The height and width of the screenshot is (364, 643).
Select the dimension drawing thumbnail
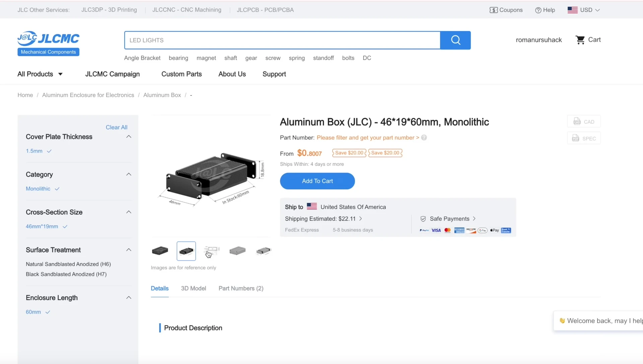[x=212, y=251]
